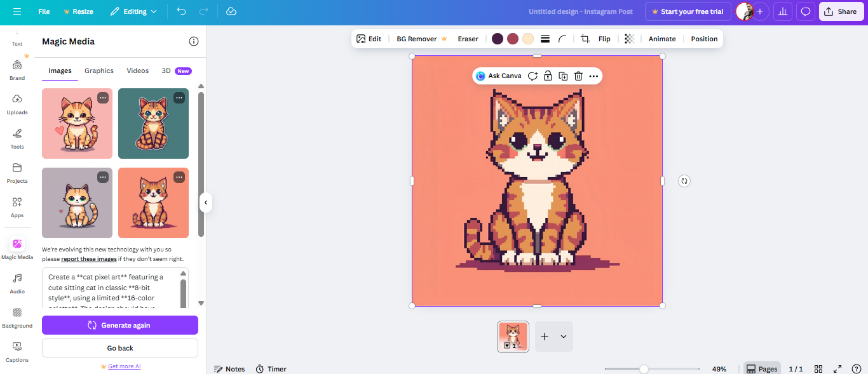
Task: Open the comments speech bubble icon
Action: pyautogui.click(x=806, y=11)
